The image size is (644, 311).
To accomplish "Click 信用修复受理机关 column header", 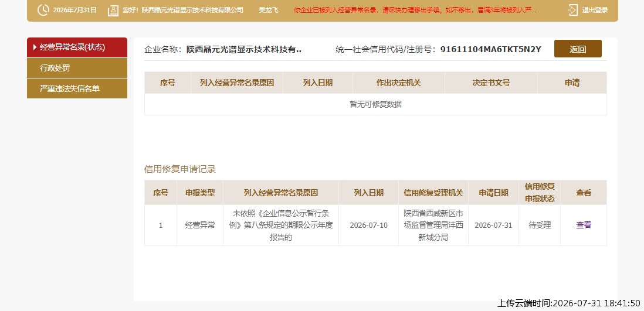I will [x=433, y=193].
